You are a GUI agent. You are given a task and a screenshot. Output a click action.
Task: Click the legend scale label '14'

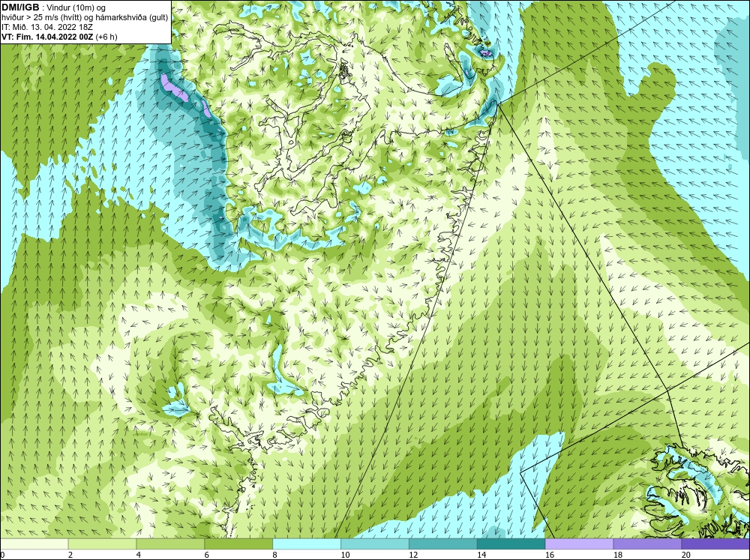point(481,555)
